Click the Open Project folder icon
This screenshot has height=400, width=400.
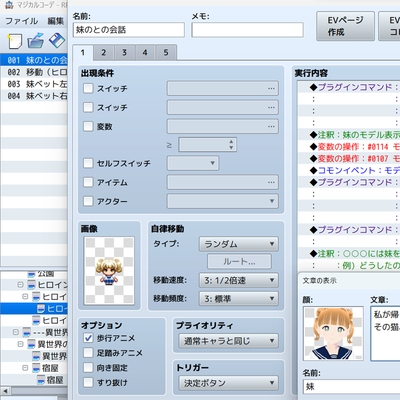click(x=36, y=41)
